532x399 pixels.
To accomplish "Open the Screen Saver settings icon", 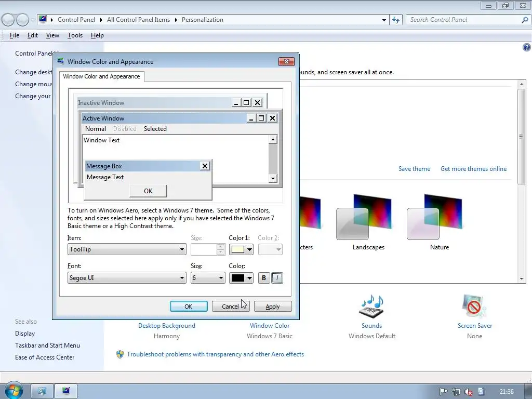I will [475, 307].
